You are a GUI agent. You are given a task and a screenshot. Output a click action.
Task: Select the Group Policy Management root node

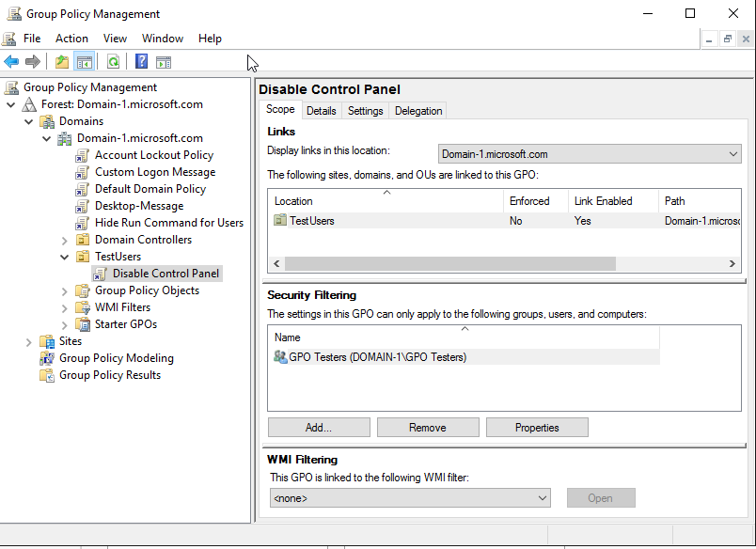coord(90,87)
